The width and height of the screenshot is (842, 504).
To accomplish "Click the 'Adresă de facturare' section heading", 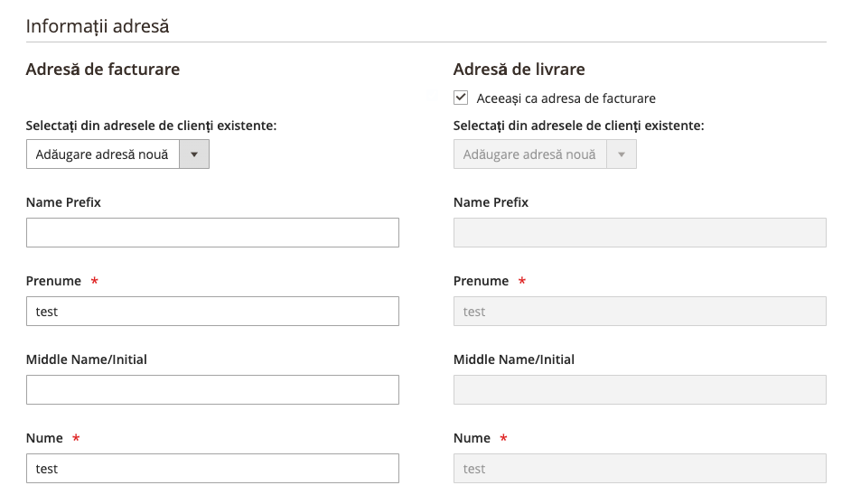I will click(x=103, y=70).
